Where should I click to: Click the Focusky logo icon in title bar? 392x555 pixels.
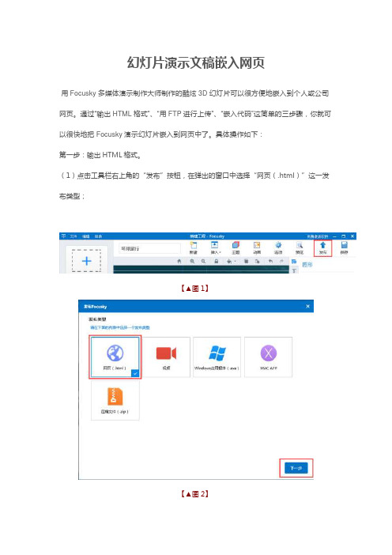coord(63,236)
